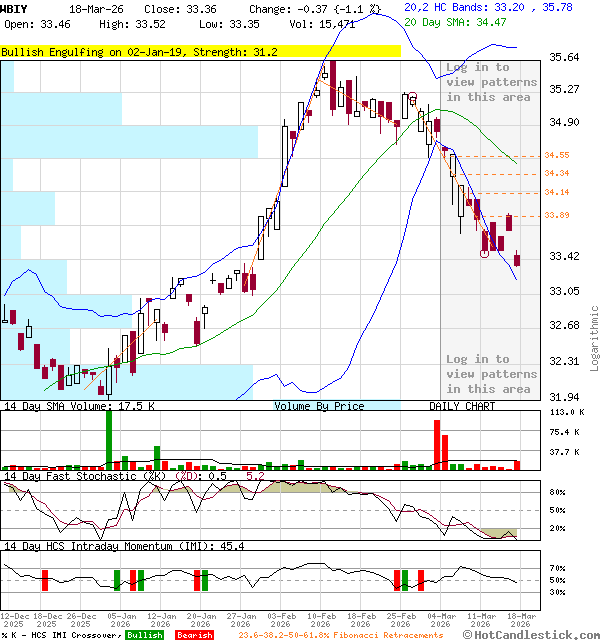The height and width of the screenshot is (640, 600).
Task: Click the red circle marker at chart peak
Action: click(x=412, y=97)
